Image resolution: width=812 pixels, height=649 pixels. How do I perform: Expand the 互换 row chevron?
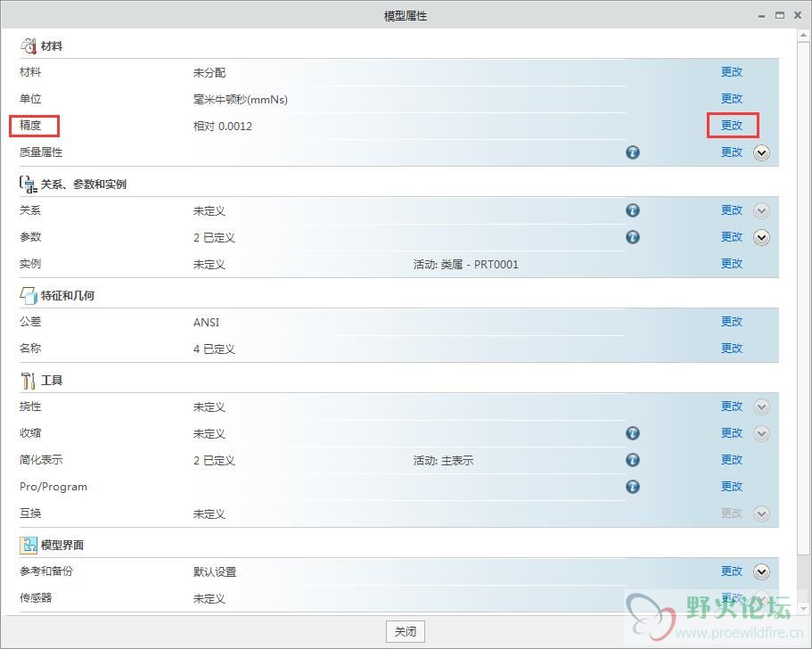(x=761, y=513)
